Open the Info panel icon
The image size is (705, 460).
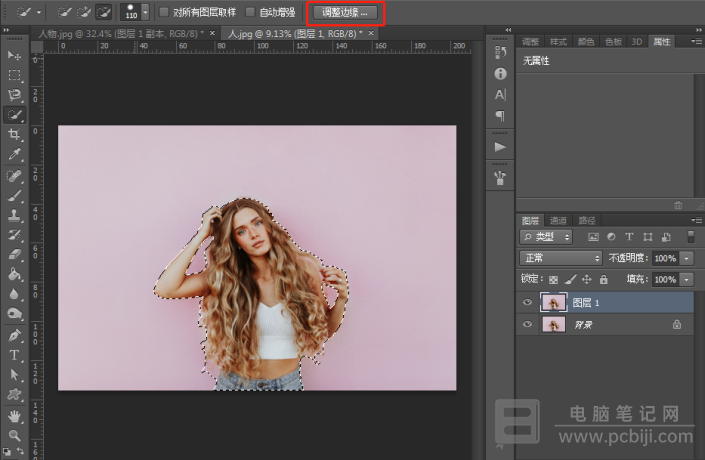[x=500, y=74]
